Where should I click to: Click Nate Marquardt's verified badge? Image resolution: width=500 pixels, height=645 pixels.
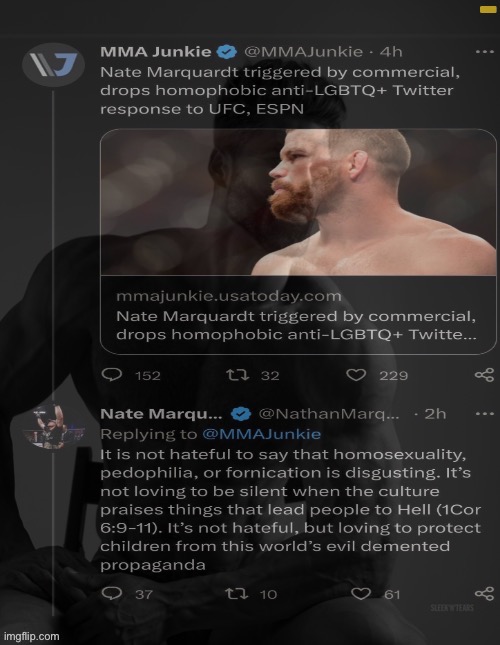click(241, 413)
